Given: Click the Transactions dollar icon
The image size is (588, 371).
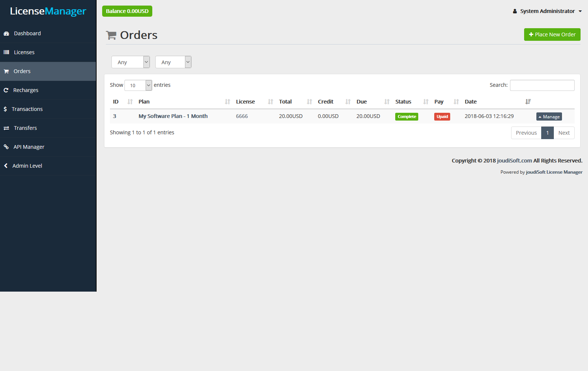Looking at the screenshot, I should click(5, 109).
